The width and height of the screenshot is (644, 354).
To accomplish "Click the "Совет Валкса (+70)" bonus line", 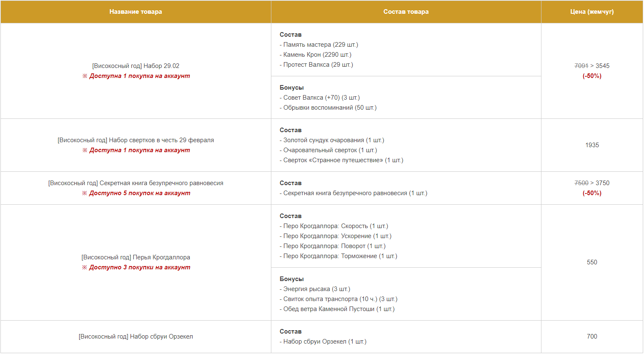I will click(320, 98).
